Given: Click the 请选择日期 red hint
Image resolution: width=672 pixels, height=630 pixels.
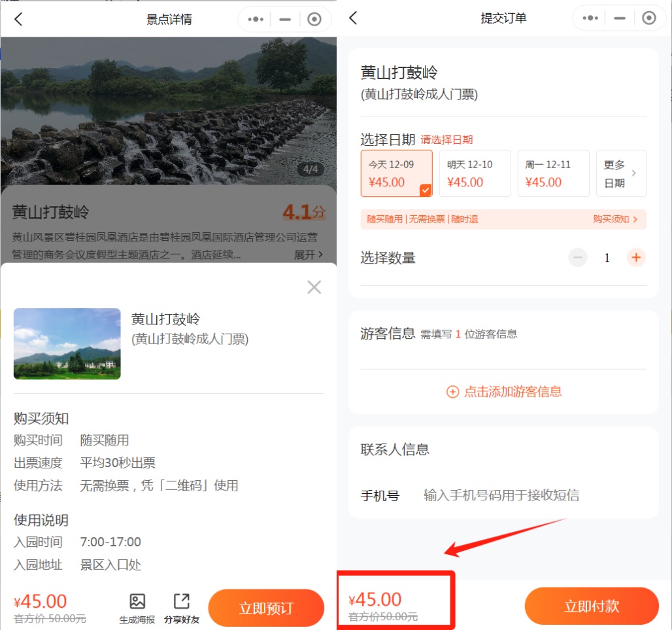Looking at the screenshot, I should (446, 140).
